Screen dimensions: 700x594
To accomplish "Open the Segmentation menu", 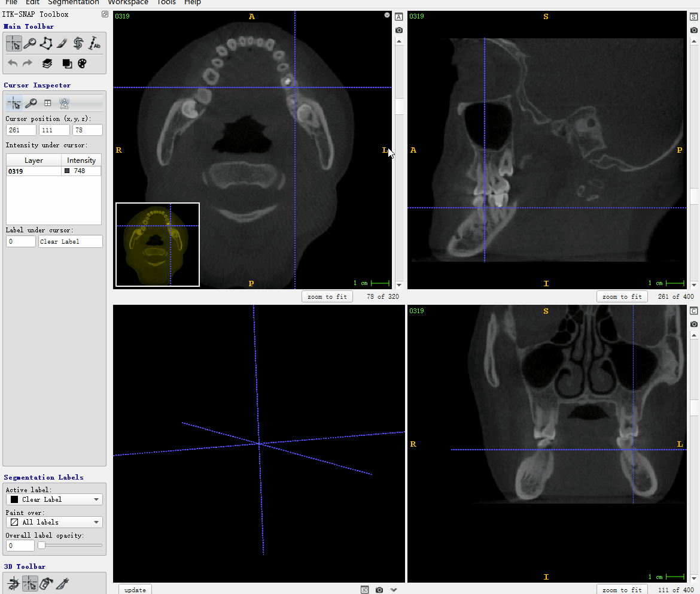I will tap(74, 2).
